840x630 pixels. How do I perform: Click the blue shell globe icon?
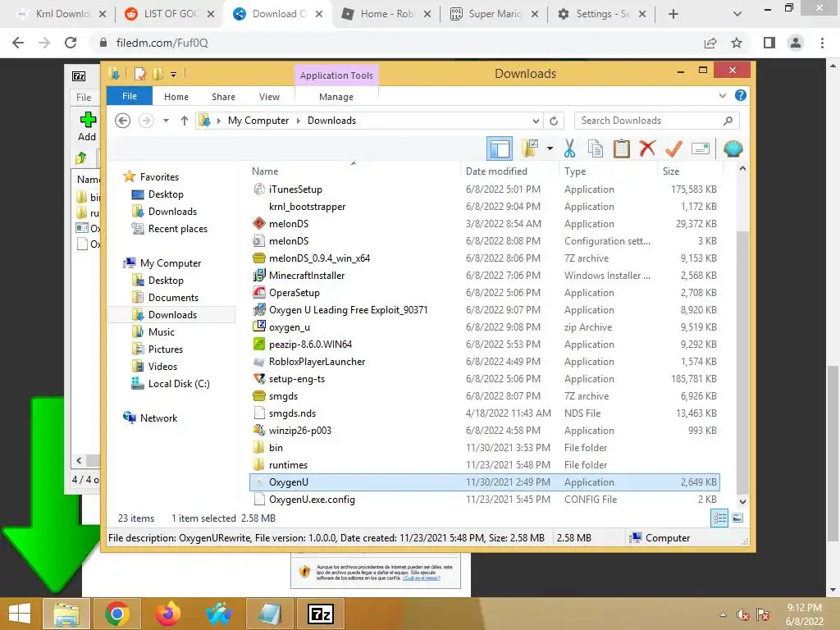[733, 148]
